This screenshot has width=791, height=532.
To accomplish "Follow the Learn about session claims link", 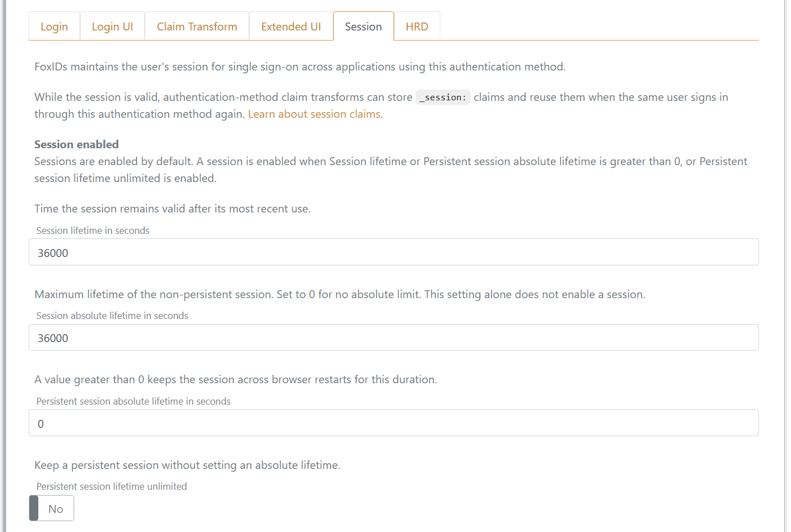I will pos(314,114).
